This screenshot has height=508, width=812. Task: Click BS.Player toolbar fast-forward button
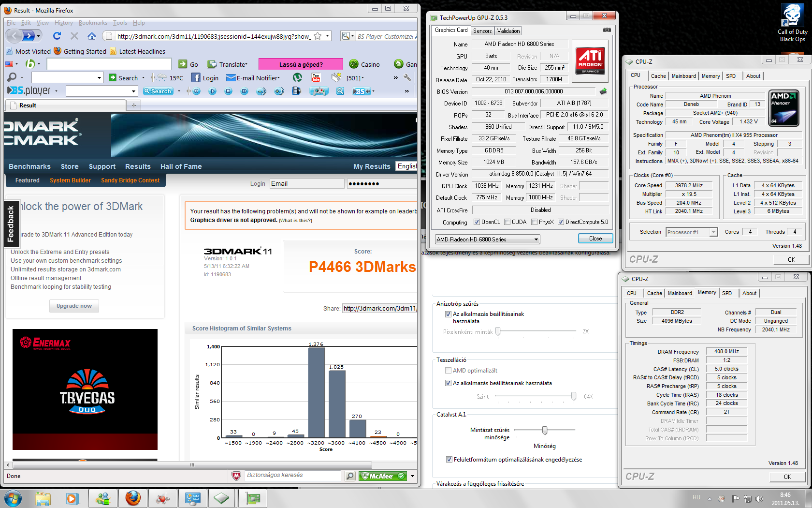pyautogui.click(x=245, y=91)
